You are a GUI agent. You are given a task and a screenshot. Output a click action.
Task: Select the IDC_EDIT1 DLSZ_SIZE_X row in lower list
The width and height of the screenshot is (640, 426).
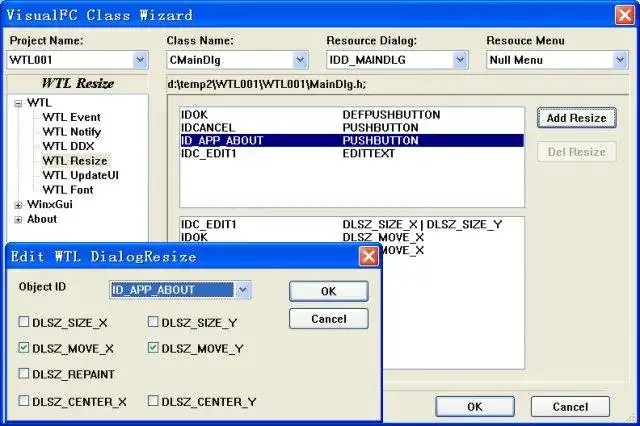coord(352,224)
